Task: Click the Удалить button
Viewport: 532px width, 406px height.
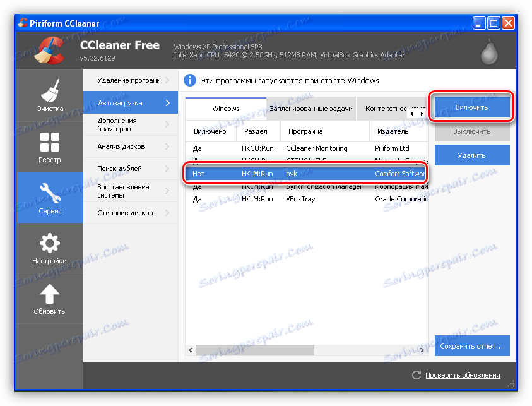Action: click(472, 155)
